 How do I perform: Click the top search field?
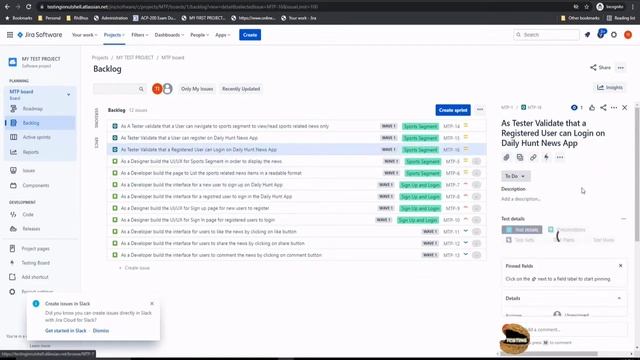click(x=546, y=35)
